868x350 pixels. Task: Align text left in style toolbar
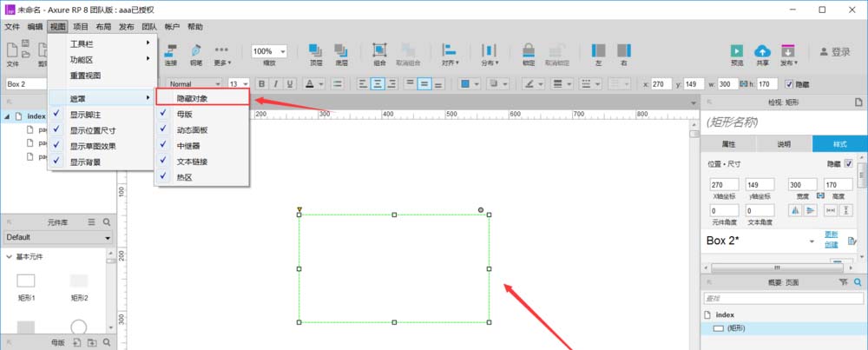pos(363,83)
